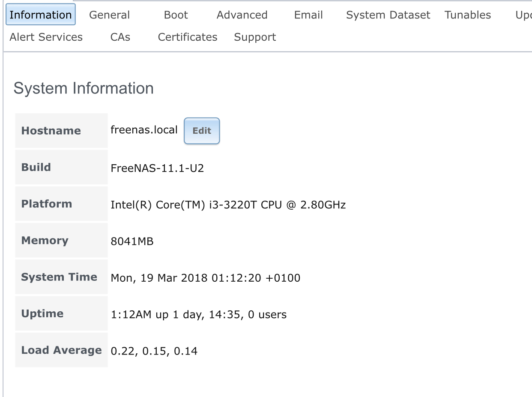Click the build value FreeNAS-11.1-U2
This screenshot has width=532, height=397.
point(157,168)
